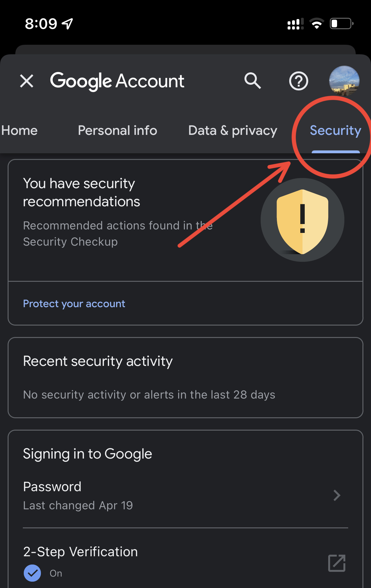
Task: Open the search magnifier icon
Action: click(x=252, y=81)
